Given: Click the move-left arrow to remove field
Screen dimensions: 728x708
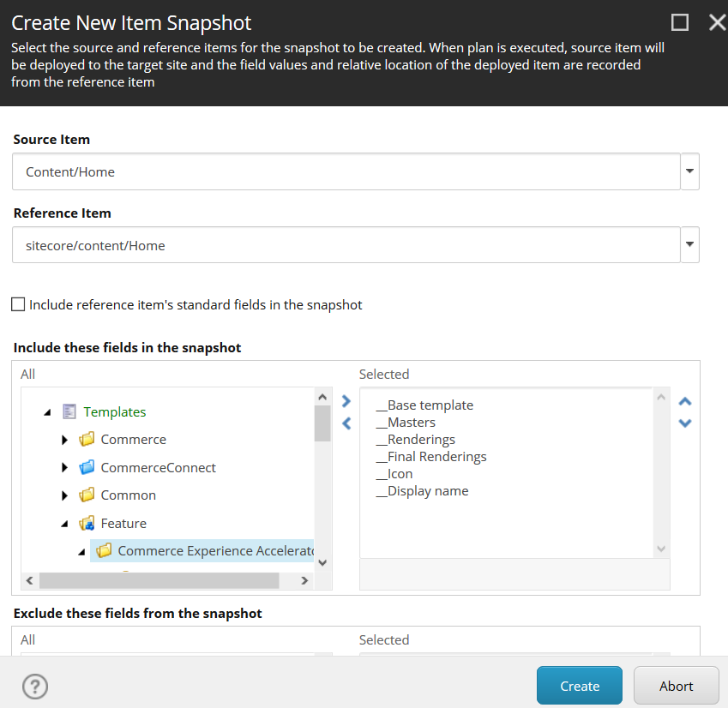Looking at the screenshot, I should 346,423.
